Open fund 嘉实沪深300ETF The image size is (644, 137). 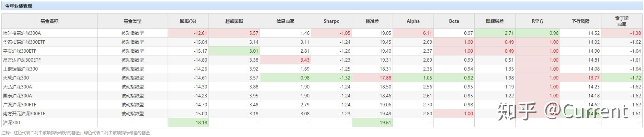[x=20, y=51]
